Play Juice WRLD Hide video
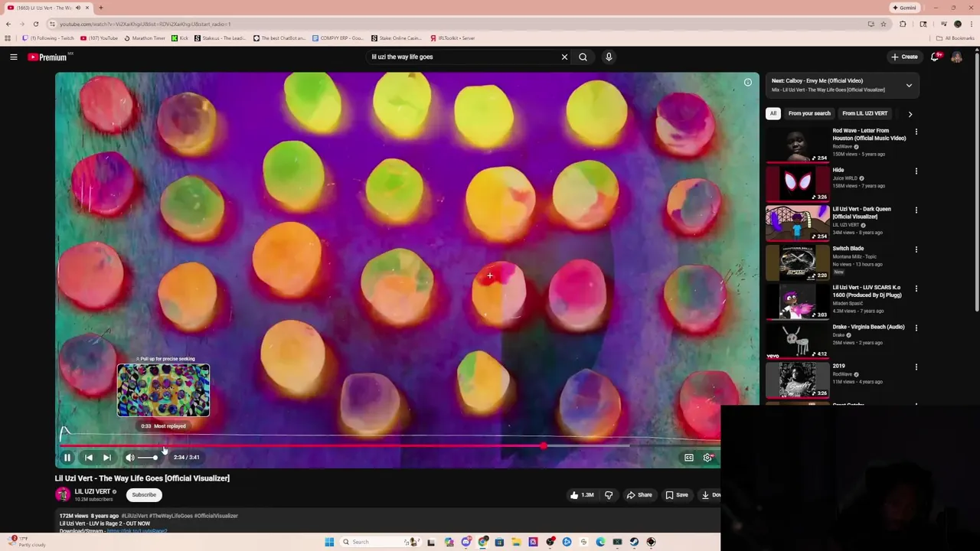 point(798,183)
